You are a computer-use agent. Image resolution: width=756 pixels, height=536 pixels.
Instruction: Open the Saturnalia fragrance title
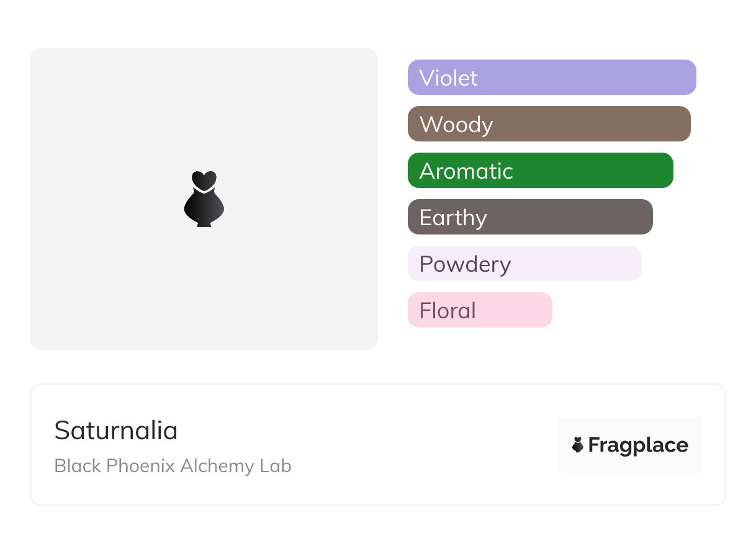pyautogui.click(x=116, y=431)
